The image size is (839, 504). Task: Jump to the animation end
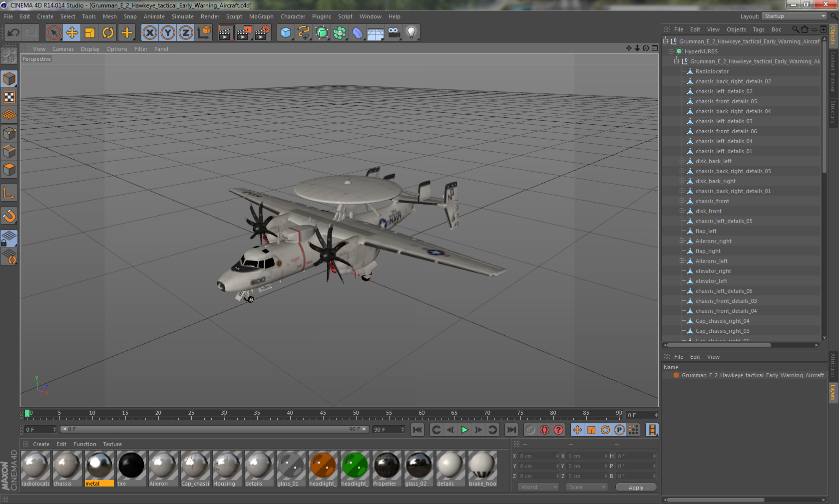pyautogui.click(x=511, y=430)
